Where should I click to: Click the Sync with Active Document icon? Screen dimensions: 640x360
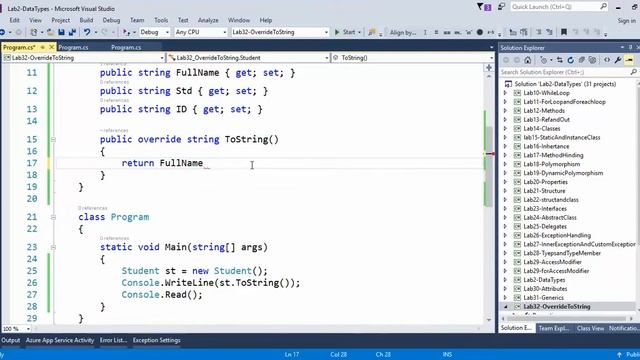(560, 60)
